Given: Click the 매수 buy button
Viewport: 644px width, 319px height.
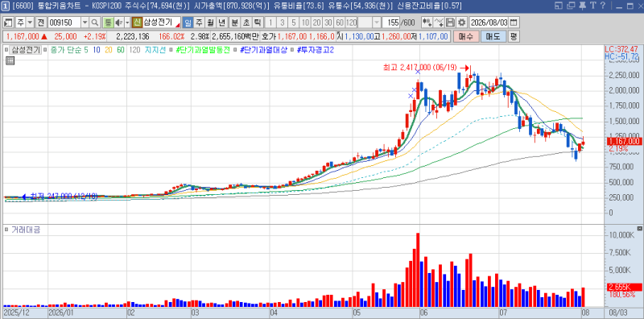Looking at the screenshot, I should tap(466, 36).
